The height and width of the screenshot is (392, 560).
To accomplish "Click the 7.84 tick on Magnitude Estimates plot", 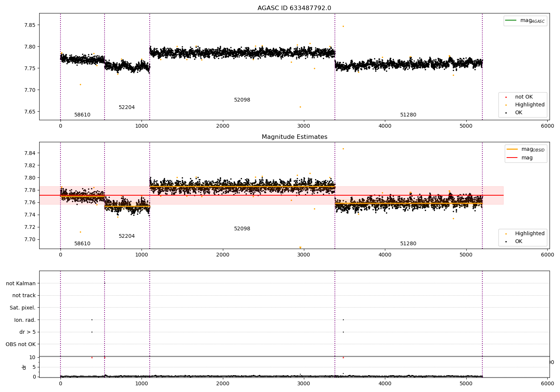I will click(30, 153).
